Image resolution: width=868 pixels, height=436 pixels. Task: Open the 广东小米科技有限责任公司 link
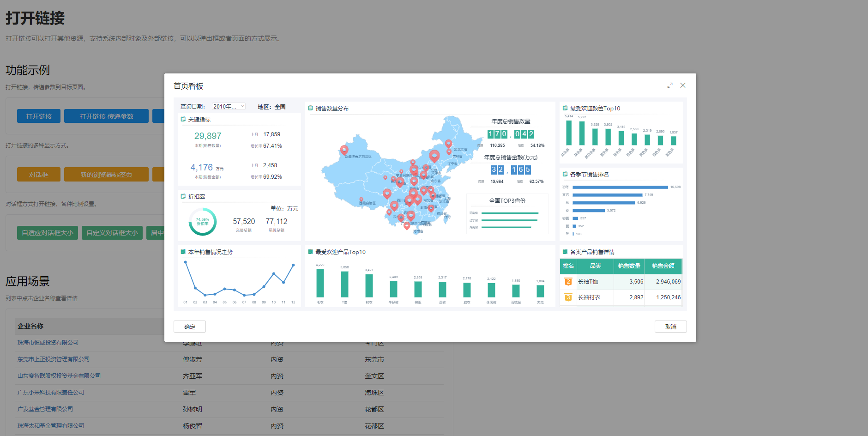(51, 393)
